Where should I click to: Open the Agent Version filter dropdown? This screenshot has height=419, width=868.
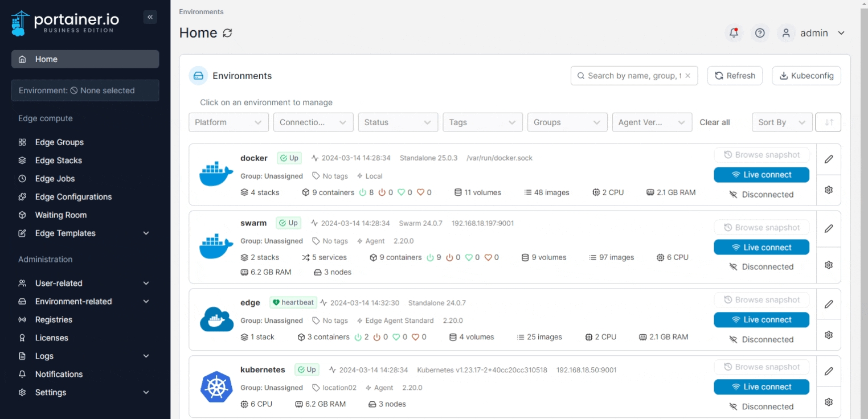(x=652, y=122)
